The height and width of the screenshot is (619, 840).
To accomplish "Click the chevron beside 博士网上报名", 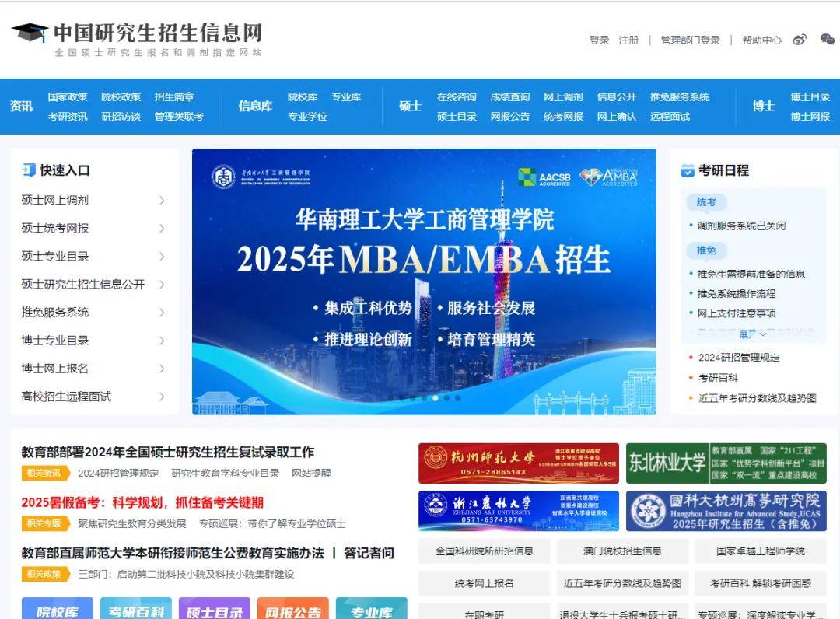I will pos(162,369).
